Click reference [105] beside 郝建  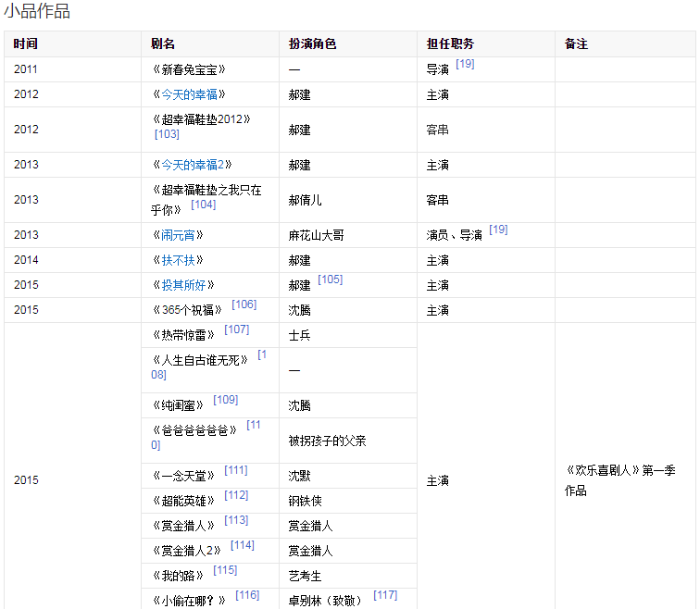tap(330, 280)
